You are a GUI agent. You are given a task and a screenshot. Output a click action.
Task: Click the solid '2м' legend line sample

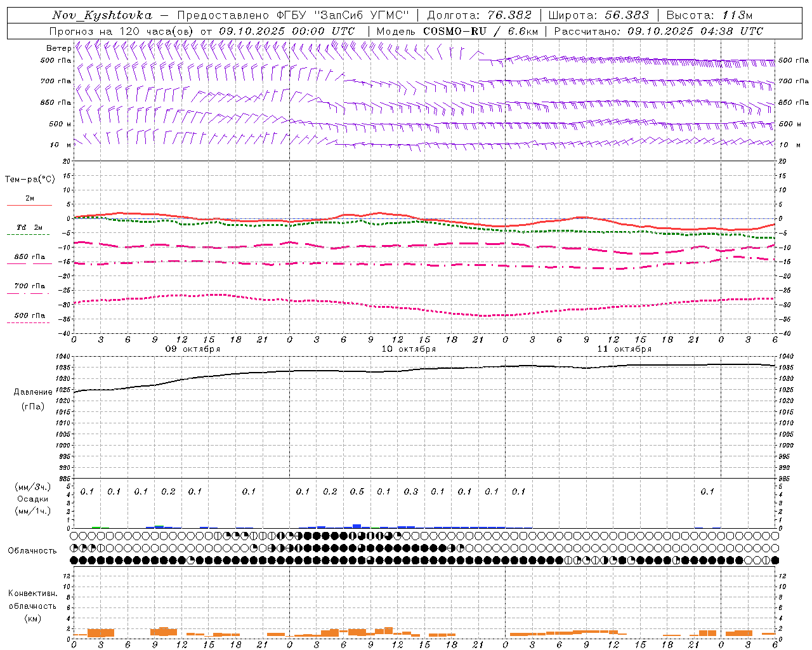[29, 206]
